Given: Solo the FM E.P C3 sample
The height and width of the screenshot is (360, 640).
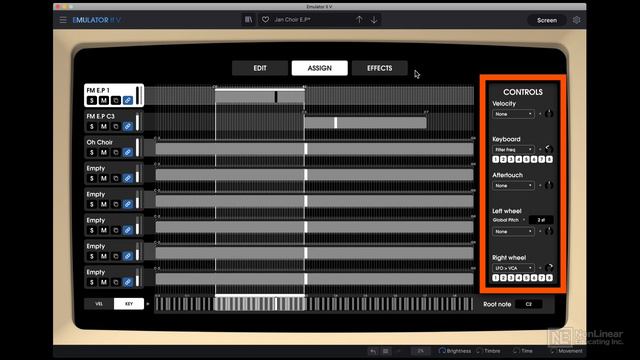Looking at the screenshot, I should click(92, 127).
